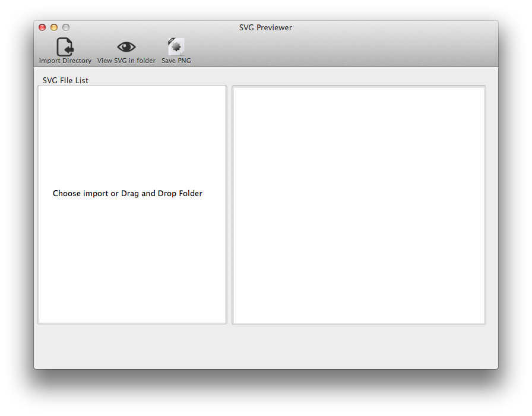Click the 'SVG FIle List' label
The width and height of the screenshot is (532, 416).
[x=65, y=80]
